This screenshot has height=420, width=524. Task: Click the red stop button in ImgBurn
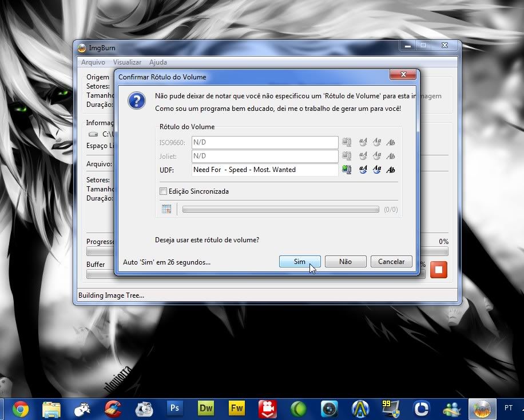tap(438, 269)
